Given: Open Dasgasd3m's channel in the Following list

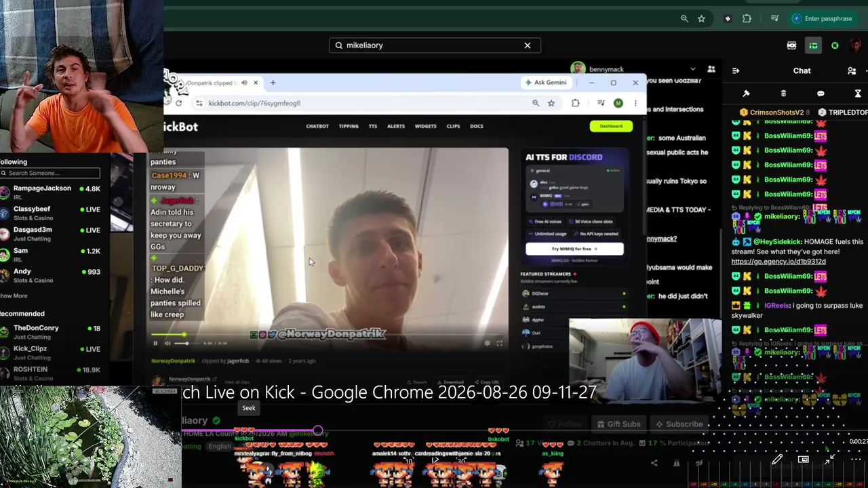Looking at the screenshot, I should (x=52, y=233).
